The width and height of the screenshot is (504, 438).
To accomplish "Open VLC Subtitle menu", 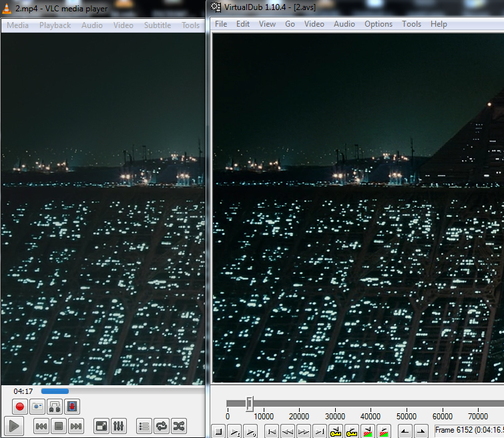I will coord(158,25).
